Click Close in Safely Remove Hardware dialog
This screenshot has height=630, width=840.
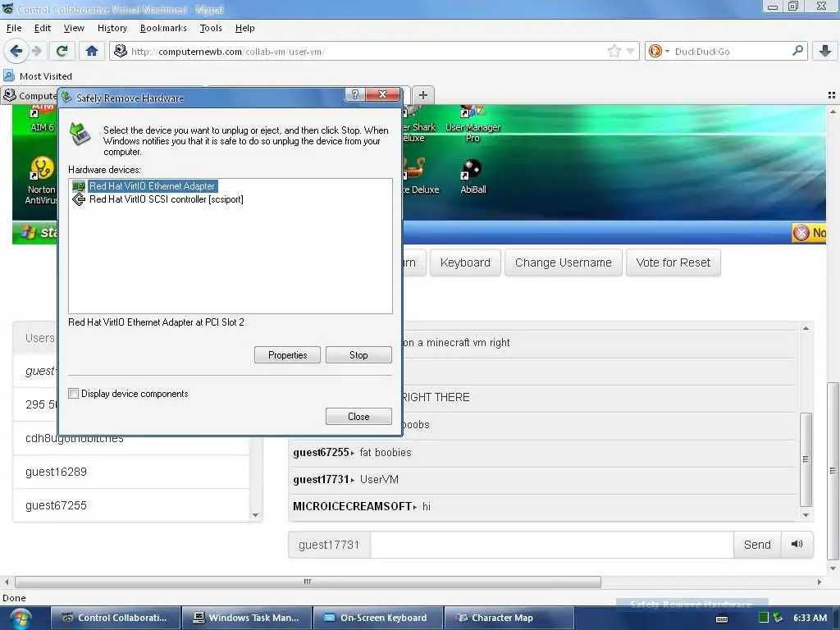[x=358, y=416]
